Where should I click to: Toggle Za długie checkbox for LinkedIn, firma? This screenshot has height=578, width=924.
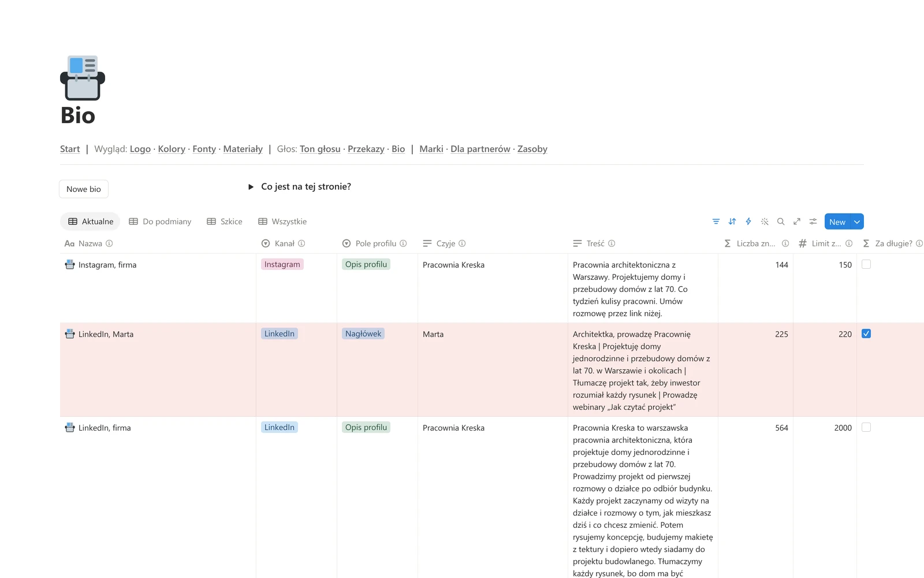(x=866, y=427)
